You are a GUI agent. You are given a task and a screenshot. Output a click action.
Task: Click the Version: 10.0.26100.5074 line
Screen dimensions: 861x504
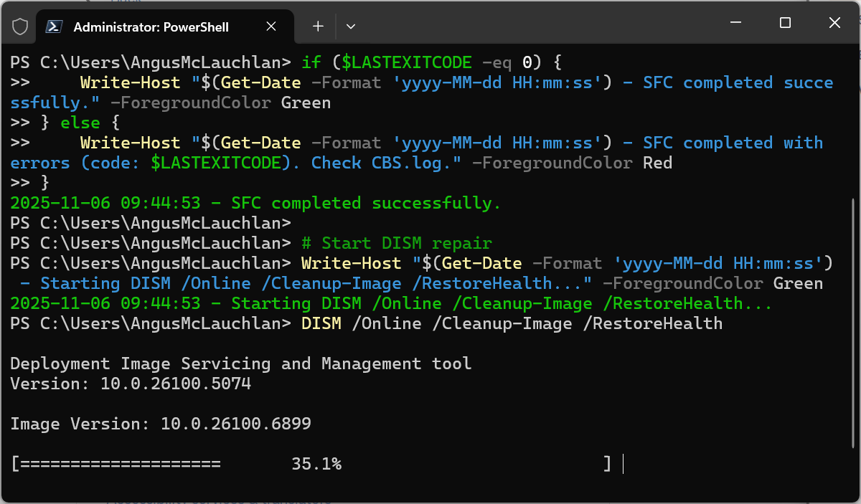(x=131, y=384)
